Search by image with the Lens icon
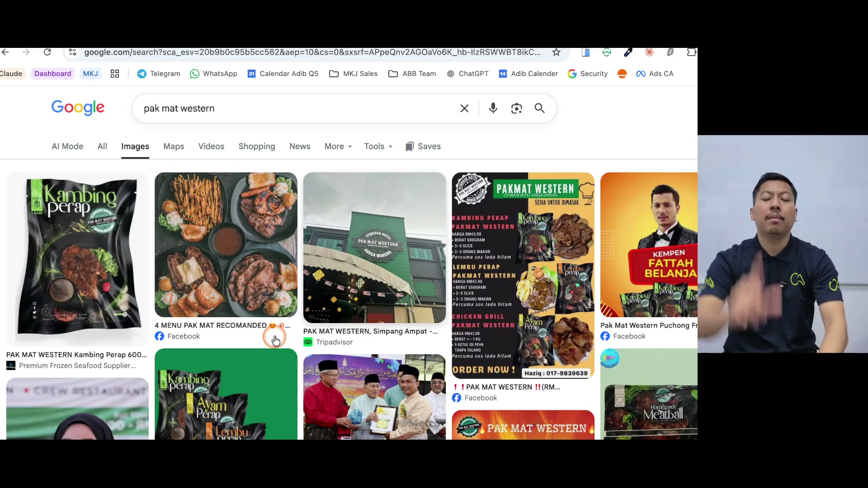 click(x=516, y=108)
